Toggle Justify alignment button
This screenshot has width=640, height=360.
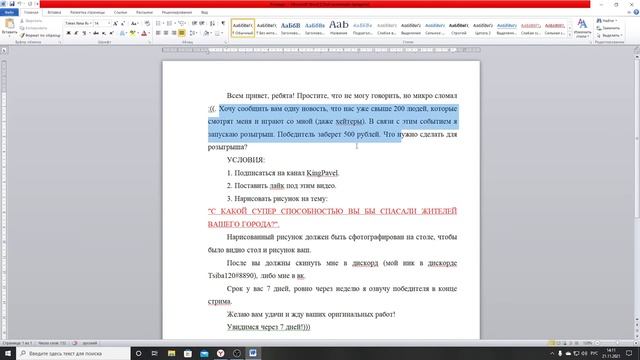click(182, 33)
